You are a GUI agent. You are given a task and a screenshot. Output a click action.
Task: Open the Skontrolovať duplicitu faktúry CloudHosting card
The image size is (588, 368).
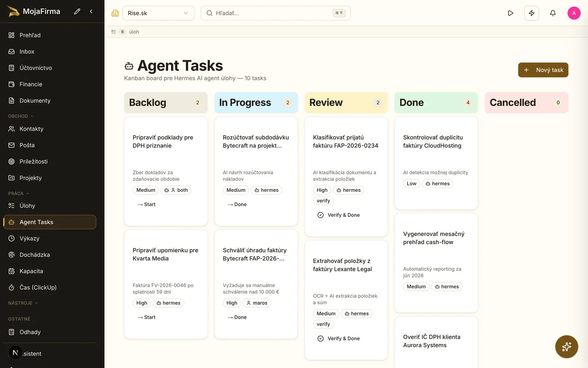tap(436, 163)
